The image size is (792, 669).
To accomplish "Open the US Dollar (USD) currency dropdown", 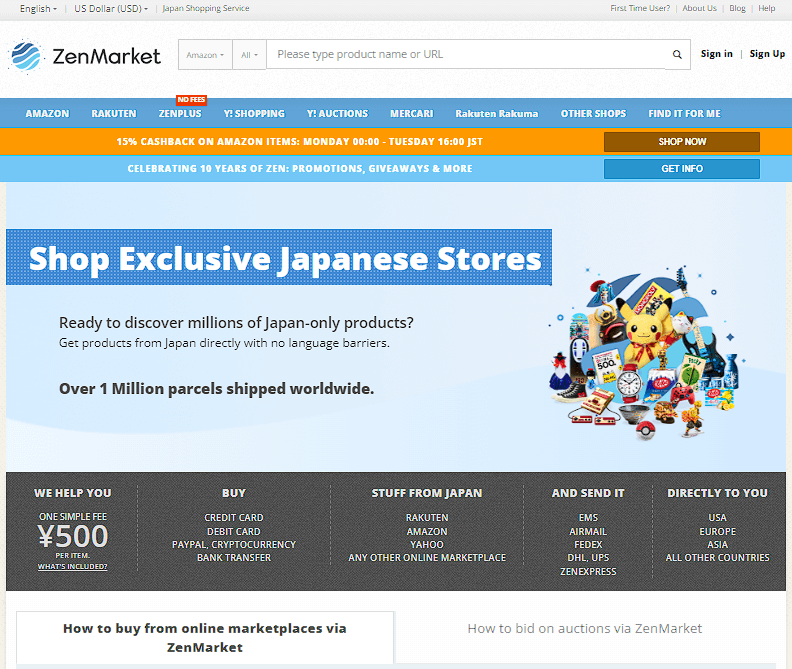I will (x=111, y=9).
